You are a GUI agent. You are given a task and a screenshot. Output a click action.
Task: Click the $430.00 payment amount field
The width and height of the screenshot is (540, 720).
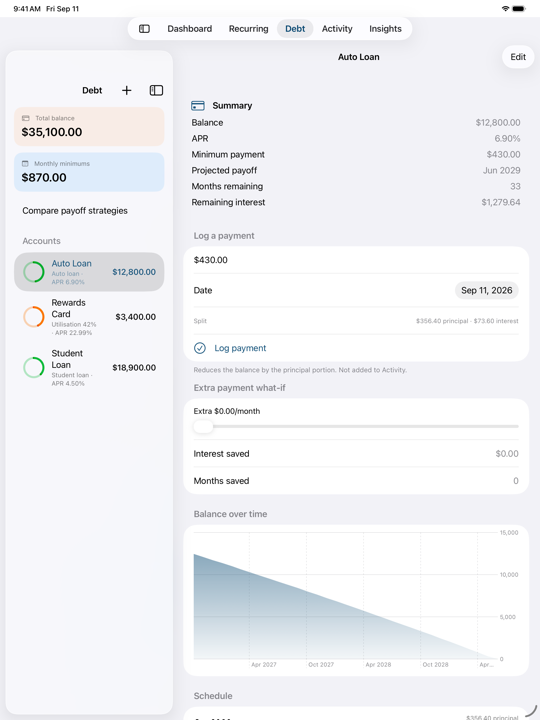click(x=356, y=260)
